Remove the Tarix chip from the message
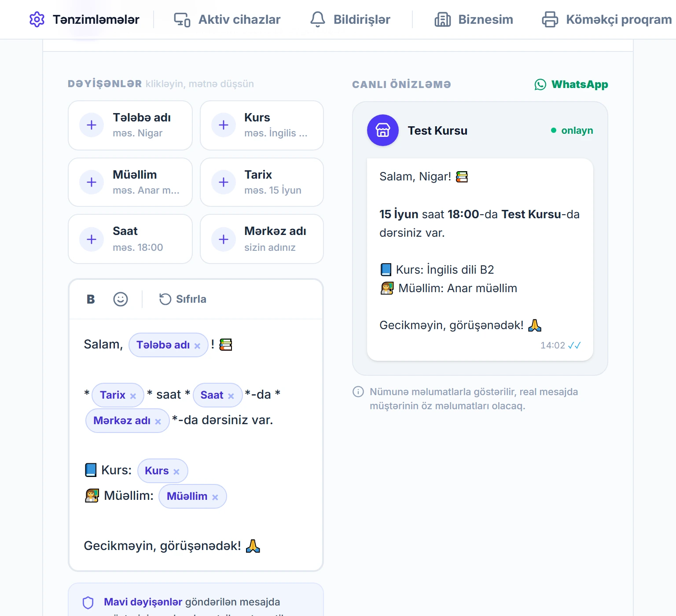The height and width of the screenshot is (616, 676). pos(133,396)
